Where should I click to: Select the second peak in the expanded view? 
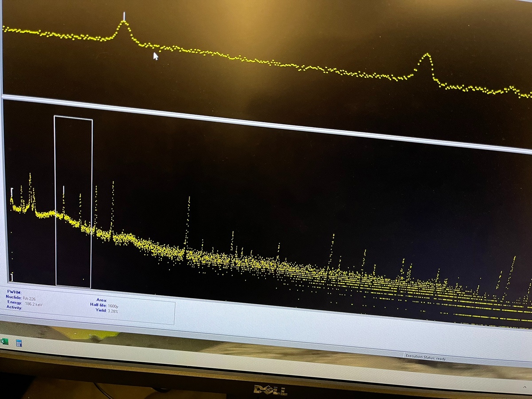(426, 57)
